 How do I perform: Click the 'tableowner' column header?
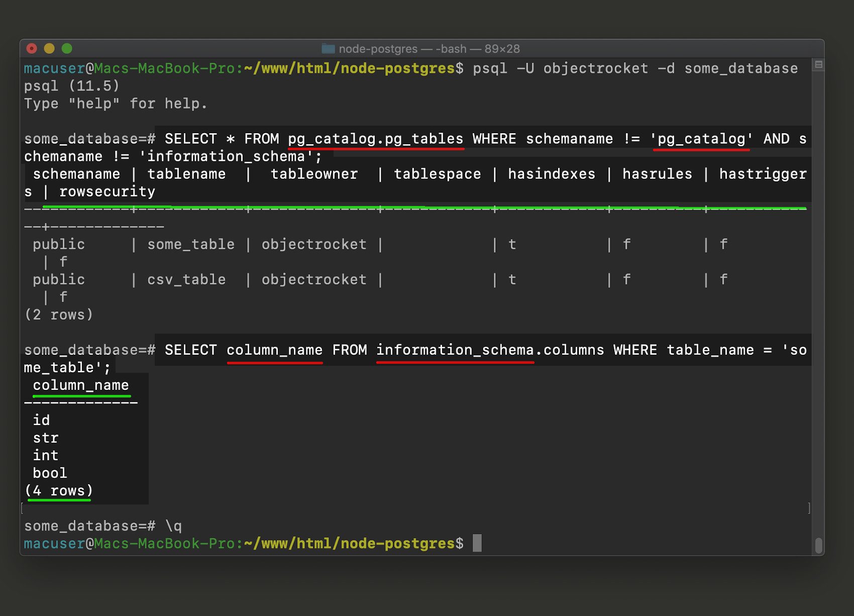click(314, 174)
